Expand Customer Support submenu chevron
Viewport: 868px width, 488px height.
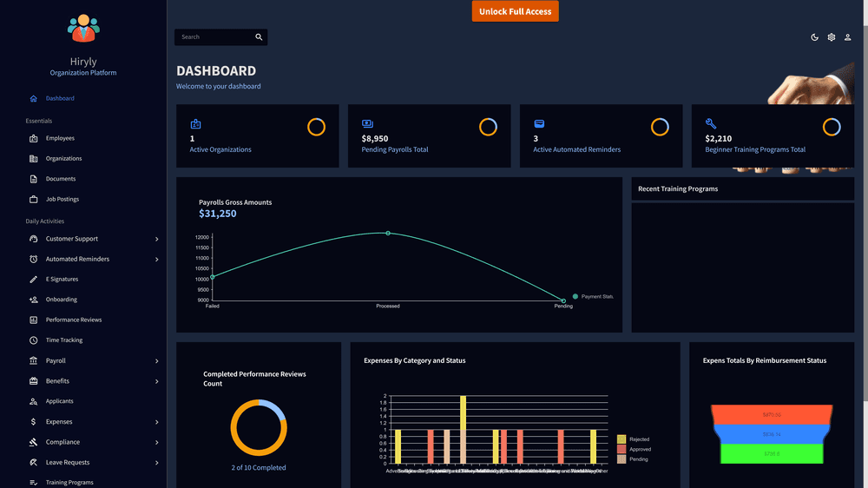(156, 240)
